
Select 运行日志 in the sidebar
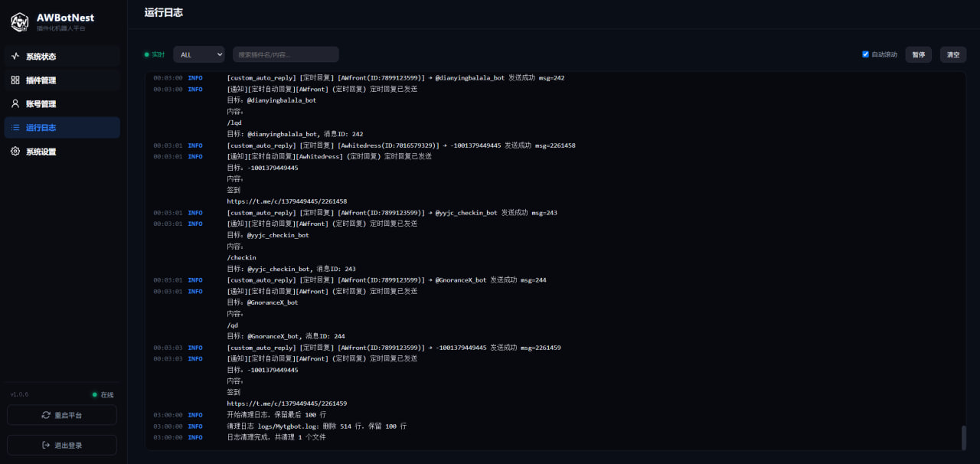tap(62, 128)
